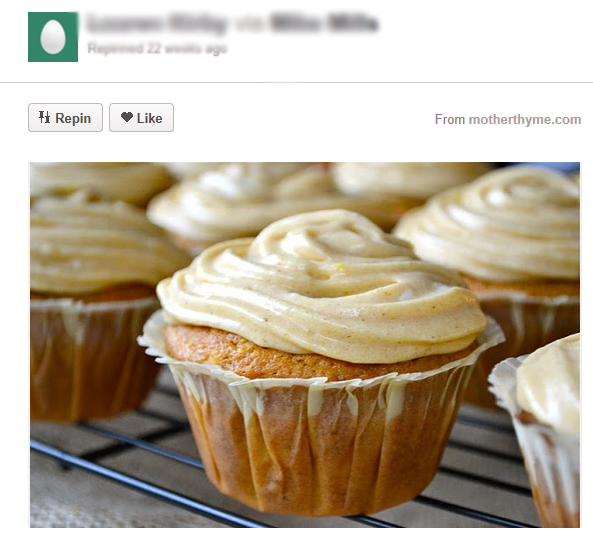
Task: Click the repinned weeks-ago timestamp
Action: coord(157,49)
